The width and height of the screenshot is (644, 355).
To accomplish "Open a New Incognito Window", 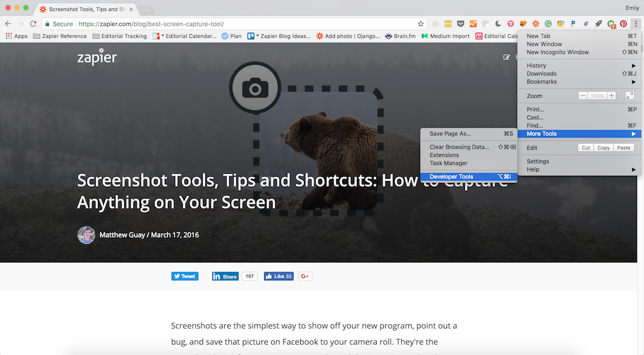I will point(581,52).
